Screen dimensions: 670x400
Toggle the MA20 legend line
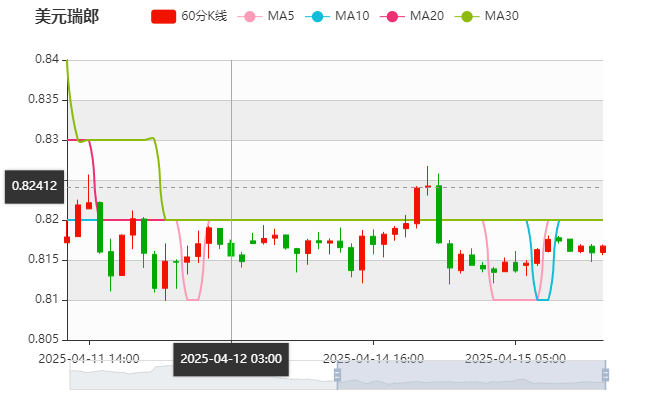click(411, 16)
